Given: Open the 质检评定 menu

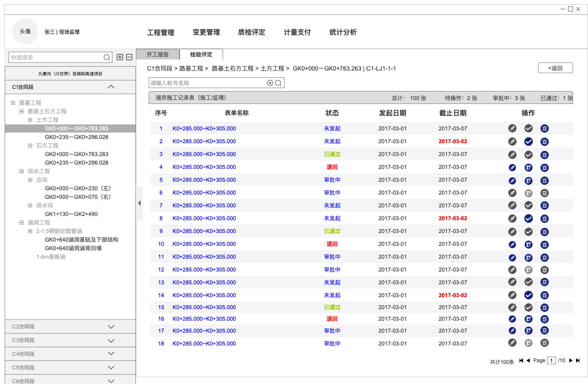Looking at the screenshot, I should 252,32.
